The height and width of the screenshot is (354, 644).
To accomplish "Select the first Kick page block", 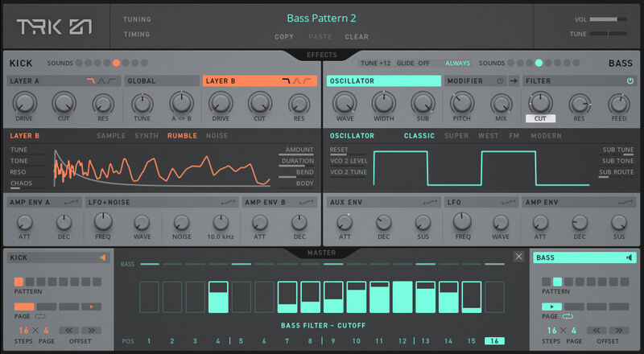I will 24,307.
